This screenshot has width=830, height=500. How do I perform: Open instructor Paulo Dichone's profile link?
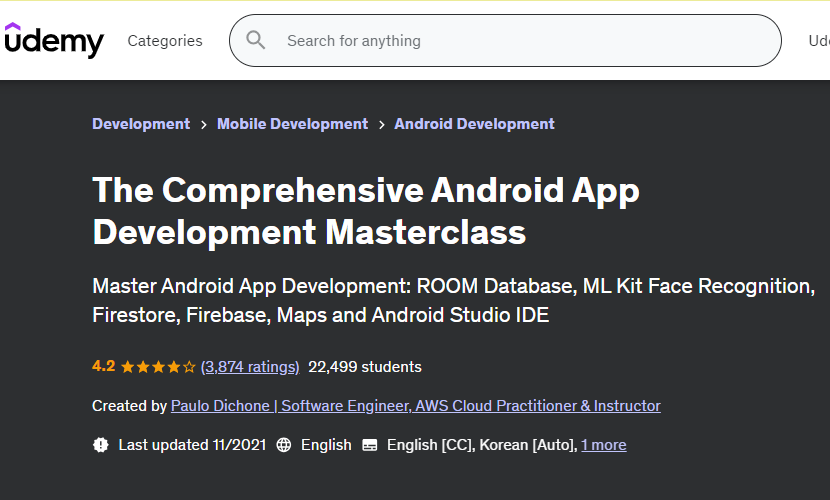[415, 406]
